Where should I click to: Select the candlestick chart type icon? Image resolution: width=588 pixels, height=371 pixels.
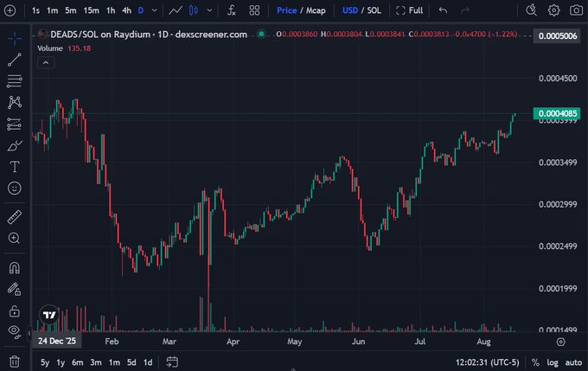click(x=194, y=10)
